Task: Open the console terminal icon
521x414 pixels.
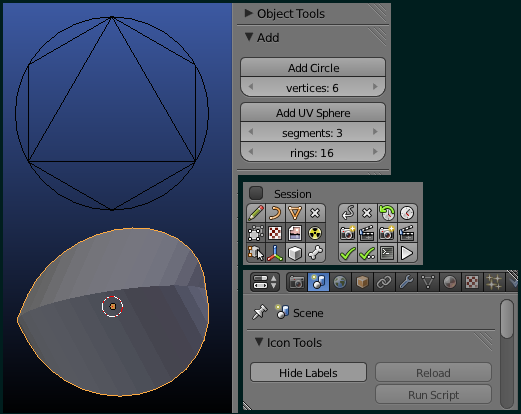Action: click(x=387, y=253)
